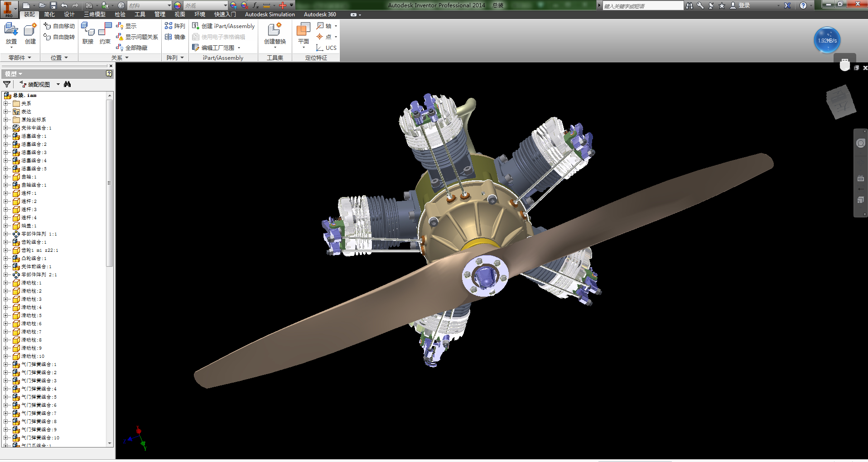The image size is (868, 462).
Task: Click the 放置 (Place component) icon
Action: [11, 30]
